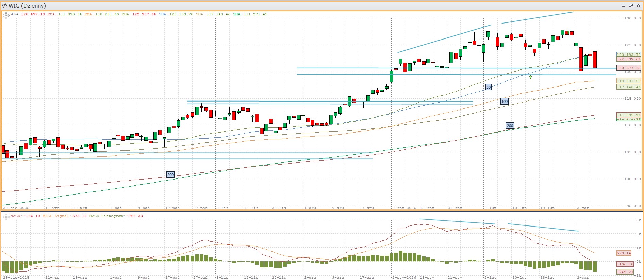This screenshot has height=280, width=644.
Task: Select the '50' moving average label on chart
Action: coord(489,87)
